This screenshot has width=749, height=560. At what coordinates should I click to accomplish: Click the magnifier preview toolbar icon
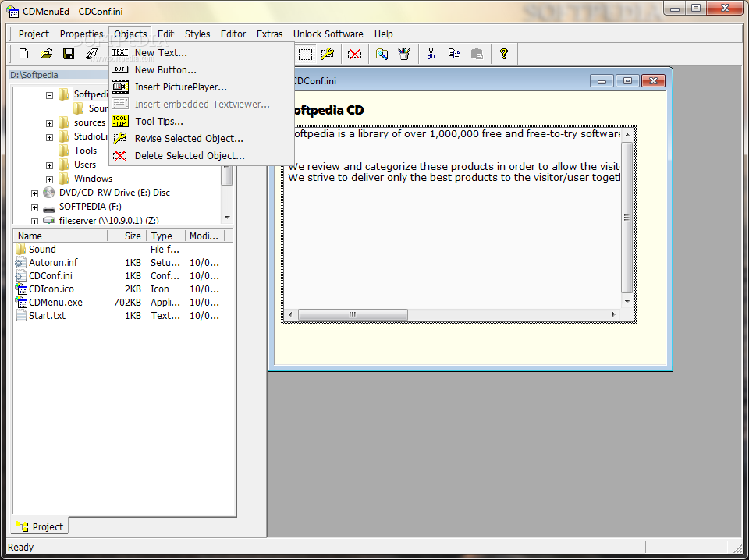point(382,54)
